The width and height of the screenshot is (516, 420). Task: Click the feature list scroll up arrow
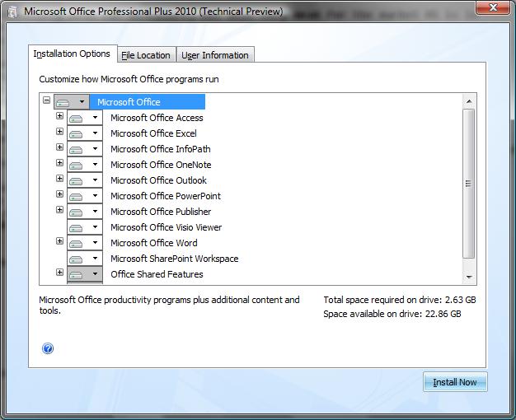pos(469,101)
